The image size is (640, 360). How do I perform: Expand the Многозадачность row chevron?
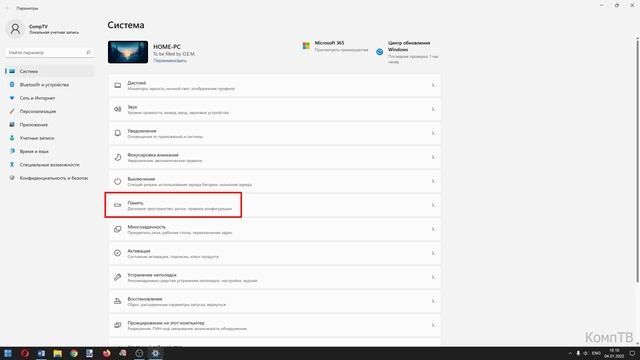coord(433,229)
